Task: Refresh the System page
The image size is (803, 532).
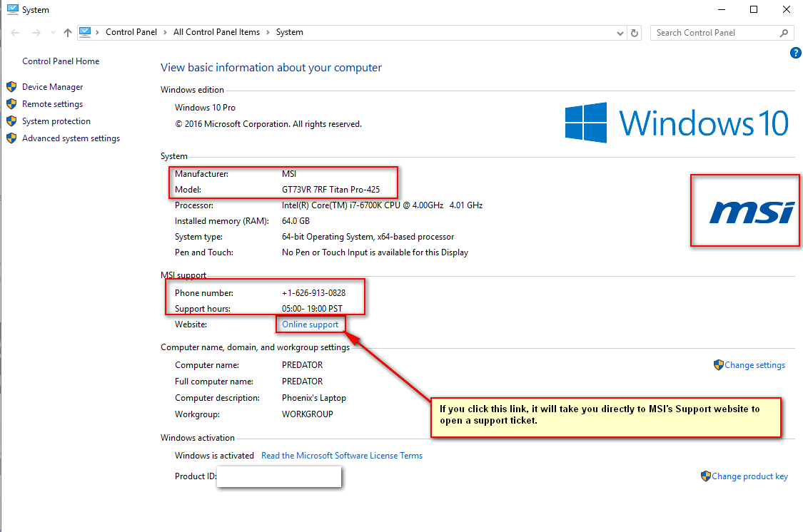Action: (635, 34)
